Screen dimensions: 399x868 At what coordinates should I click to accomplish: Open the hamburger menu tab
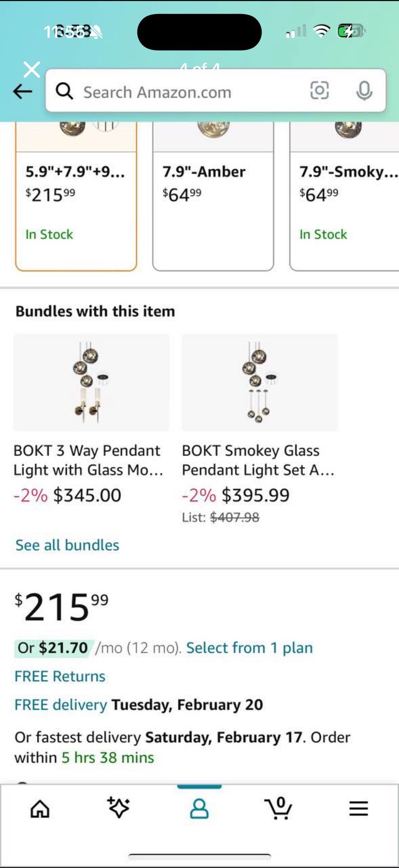(x=358, y=808)
